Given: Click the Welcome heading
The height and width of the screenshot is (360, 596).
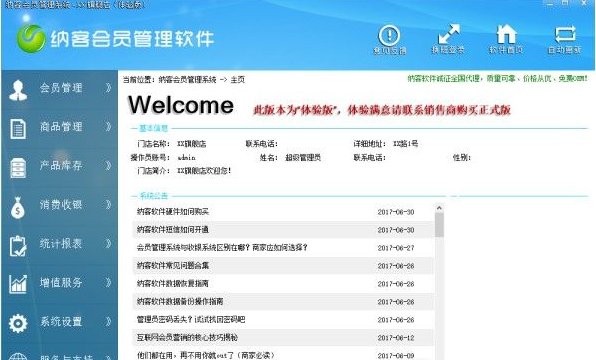Looking at the screenshot, I should (181, 105).
